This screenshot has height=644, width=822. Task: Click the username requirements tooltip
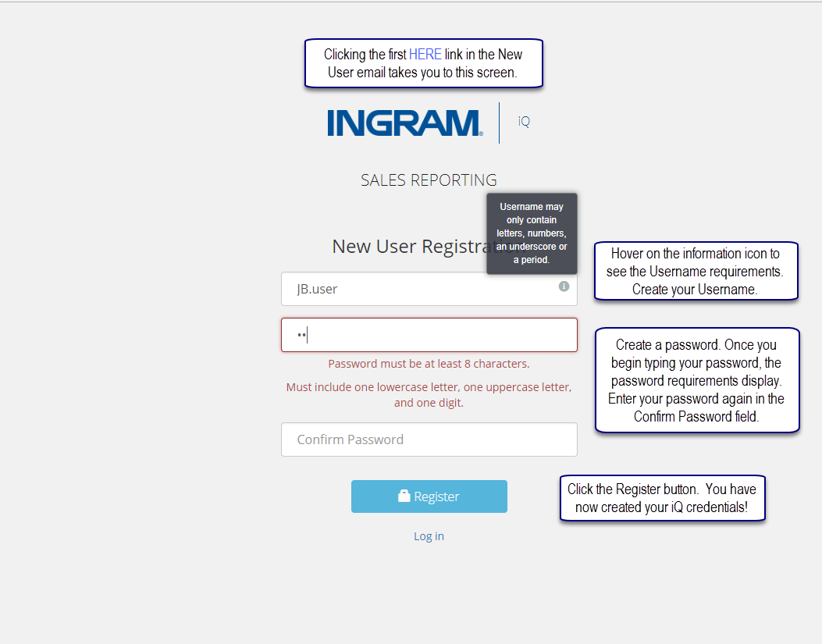532,233
